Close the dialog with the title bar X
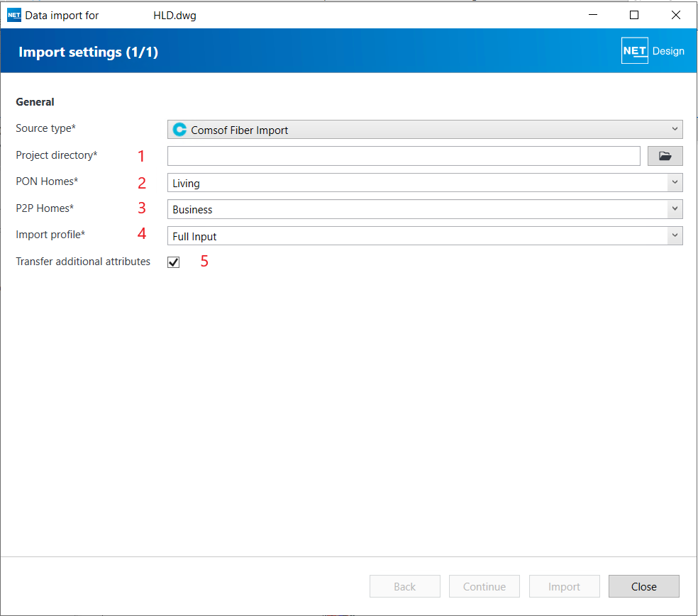Image resolution: width=698 pixels, height=616 pixels. [x=675, y=15]
